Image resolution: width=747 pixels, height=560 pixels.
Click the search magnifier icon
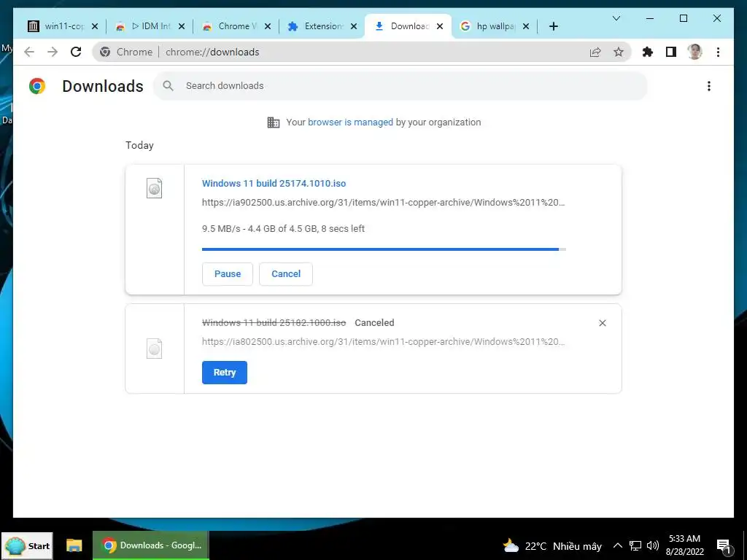pyautogui.click(x=168, y=86)
